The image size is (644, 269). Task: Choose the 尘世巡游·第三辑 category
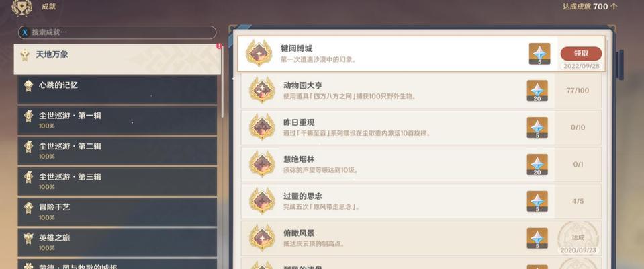click(118, 181)
